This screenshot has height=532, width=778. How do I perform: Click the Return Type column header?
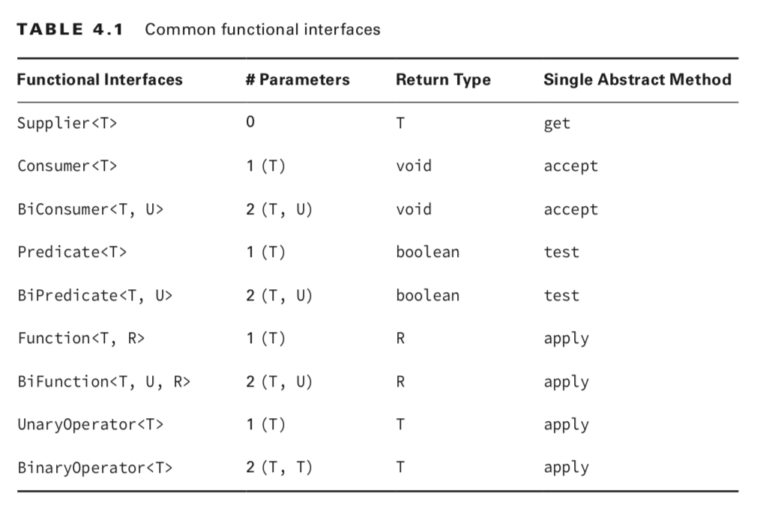(443, 79)
